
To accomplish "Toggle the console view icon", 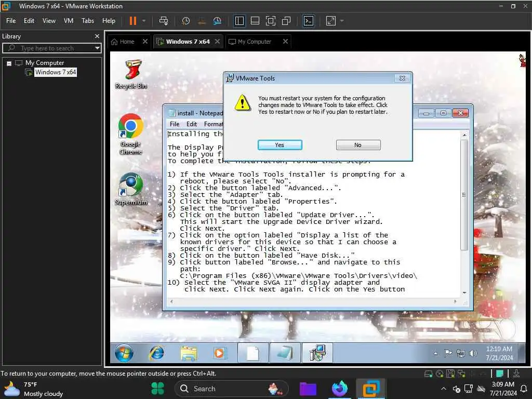I will pos(309,21).
